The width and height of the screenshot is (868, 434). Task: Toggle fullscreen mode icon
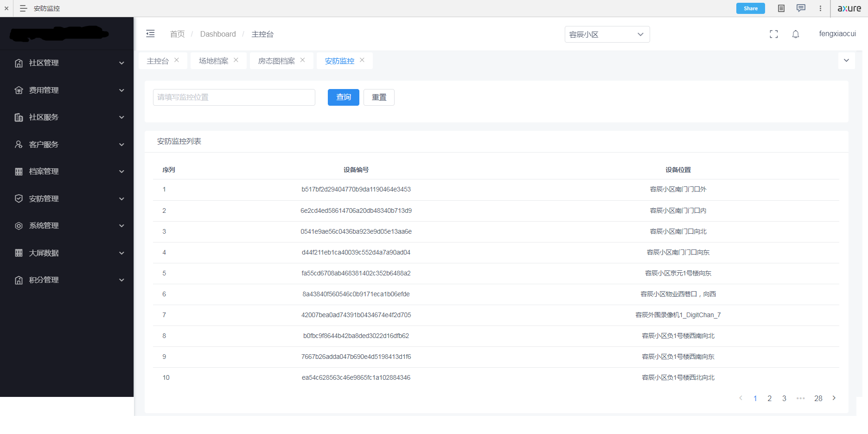point(774,34)
